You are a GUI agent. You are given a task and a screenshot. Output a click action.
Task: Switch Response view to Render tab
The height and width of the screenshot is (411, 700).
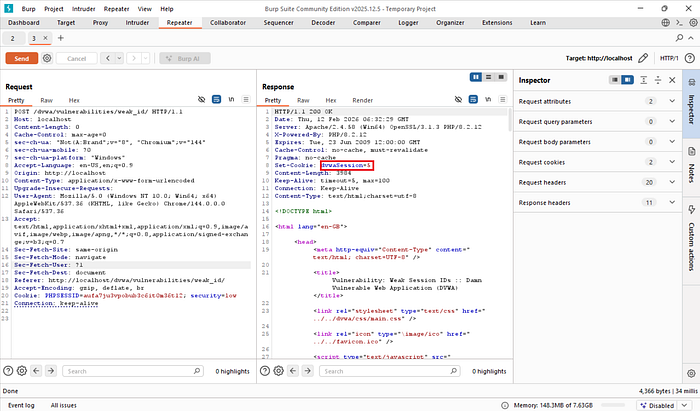click(x=362, y=100)
